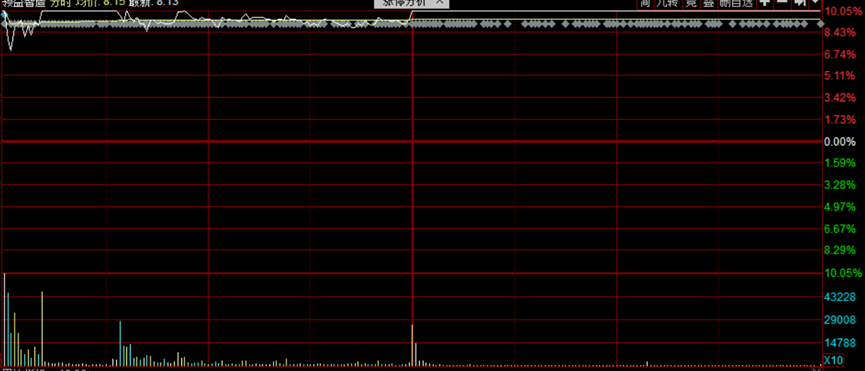Screen dimensions: 865x371
Task: Click the X10 volume scale label
Action: pyautogui.click(x=833, y=361)
